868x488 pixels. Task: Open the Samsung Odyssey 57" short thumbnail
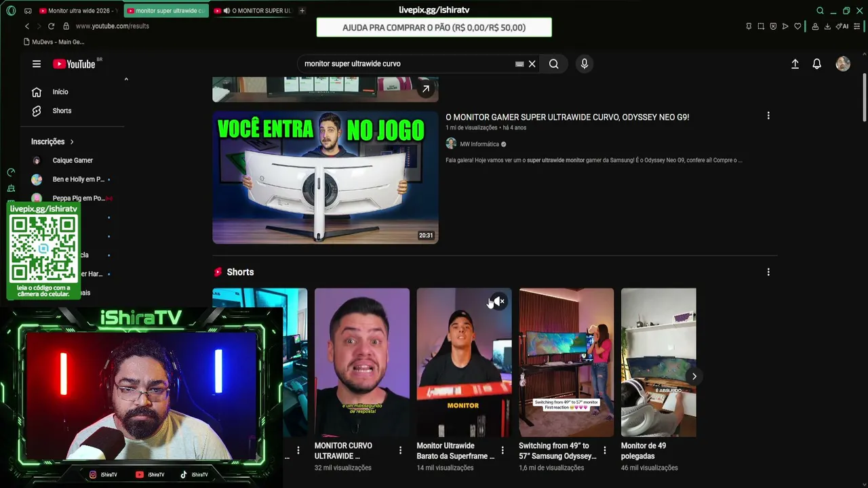566,363
